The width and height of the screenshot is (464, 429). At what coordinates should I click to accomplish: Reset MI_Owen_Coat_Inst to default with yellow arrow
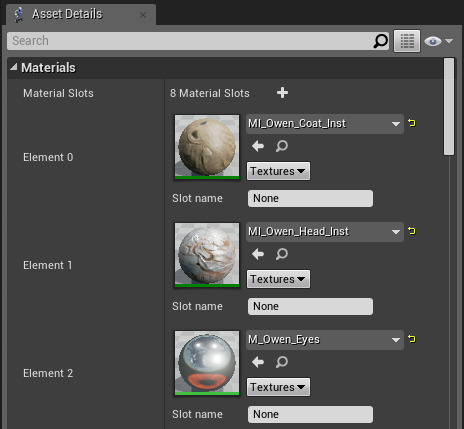412,123
